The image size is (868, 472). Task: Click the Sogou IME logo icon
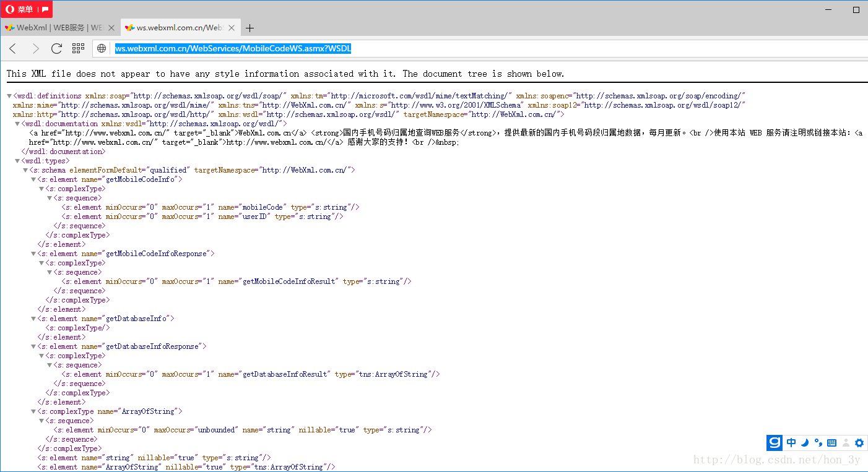pos(775,443)
